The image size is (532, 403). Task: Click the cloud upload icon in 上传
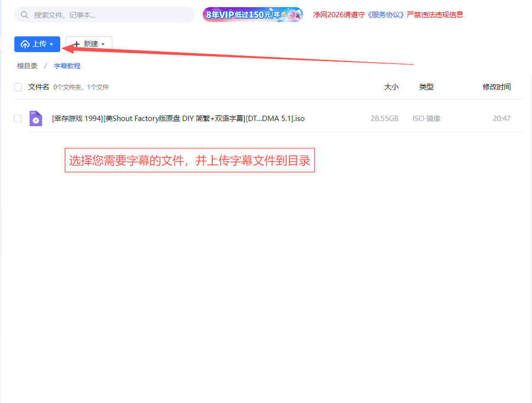25,44
